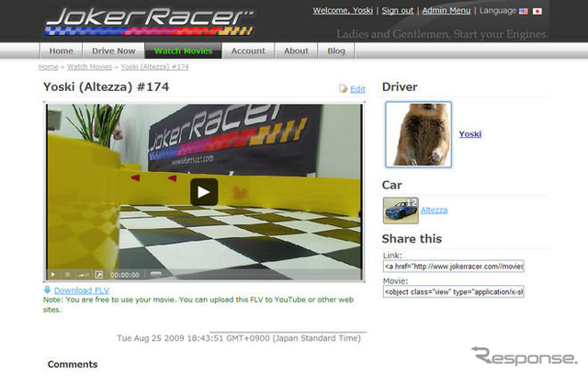Click the Movie embed code field
The height and width of the screenshot is (376, 588).
(x=453, y=291)
